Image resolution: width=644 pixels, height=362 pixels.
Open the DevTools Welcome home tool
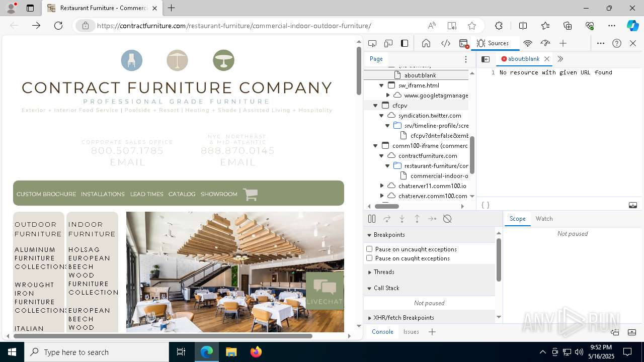pos(426,43)
